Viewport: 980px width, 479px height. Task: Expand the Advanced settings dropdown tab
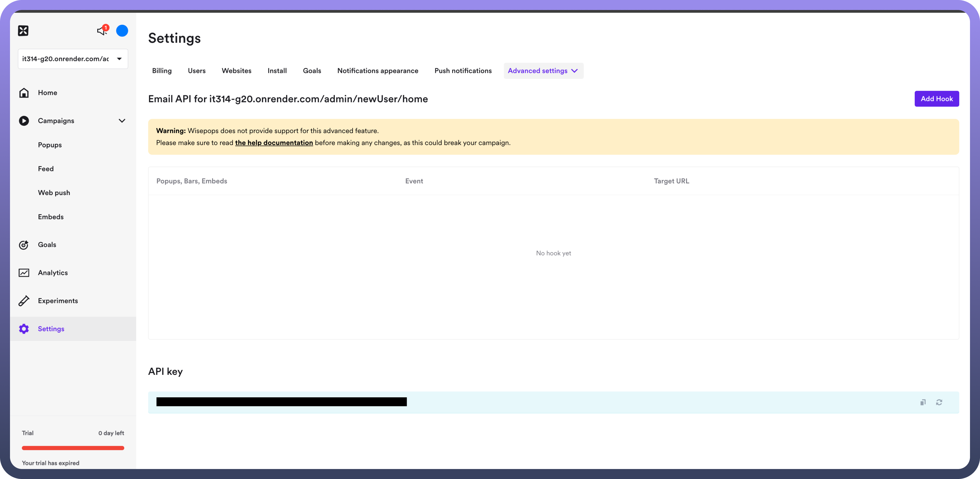tap(543, 71)
